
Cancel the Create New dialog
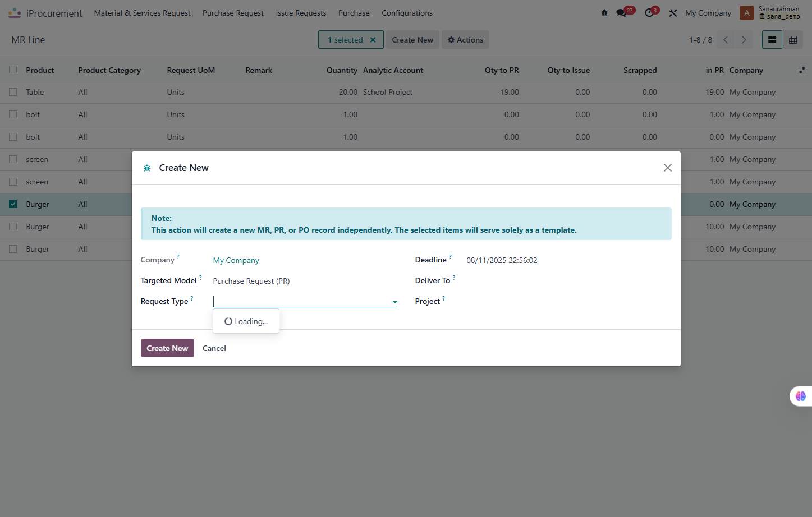coord(214,348)
